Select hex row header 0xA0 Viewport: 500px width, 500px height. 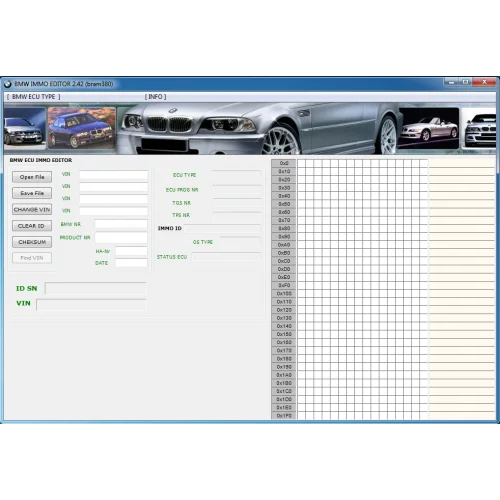click(x=284, y=245)
